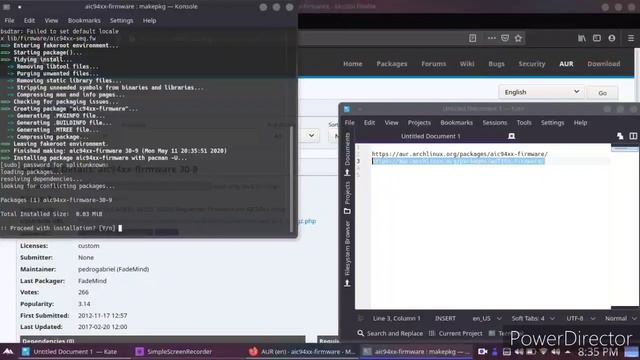Open Kate Bookmarks menu

tap(456, 122)
